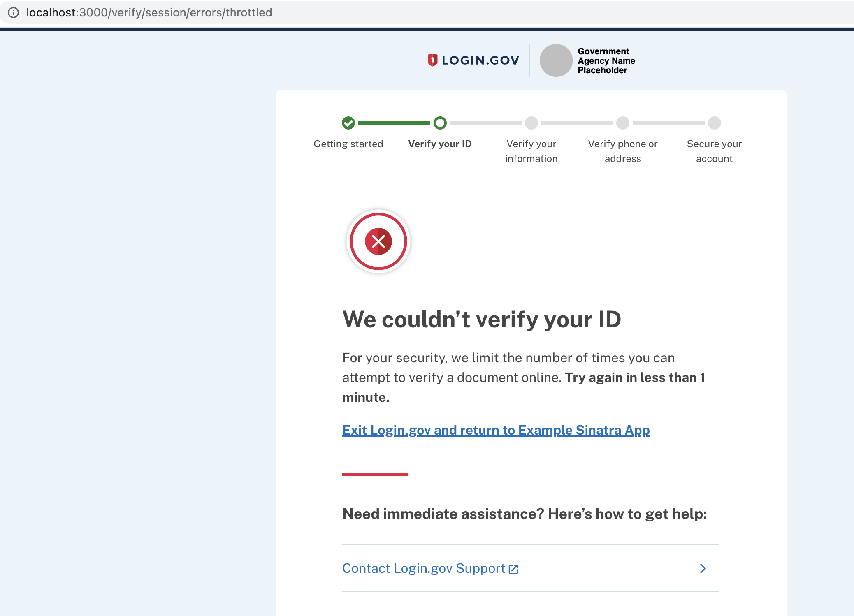The height and width of the screenshot is (616, 854).
Task: Select the Getting started step label
Action: click(348, 144)
